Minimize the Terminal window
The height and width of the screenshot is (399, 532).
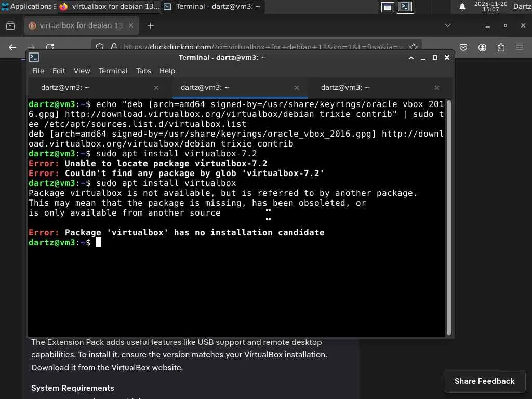[423, 58]
